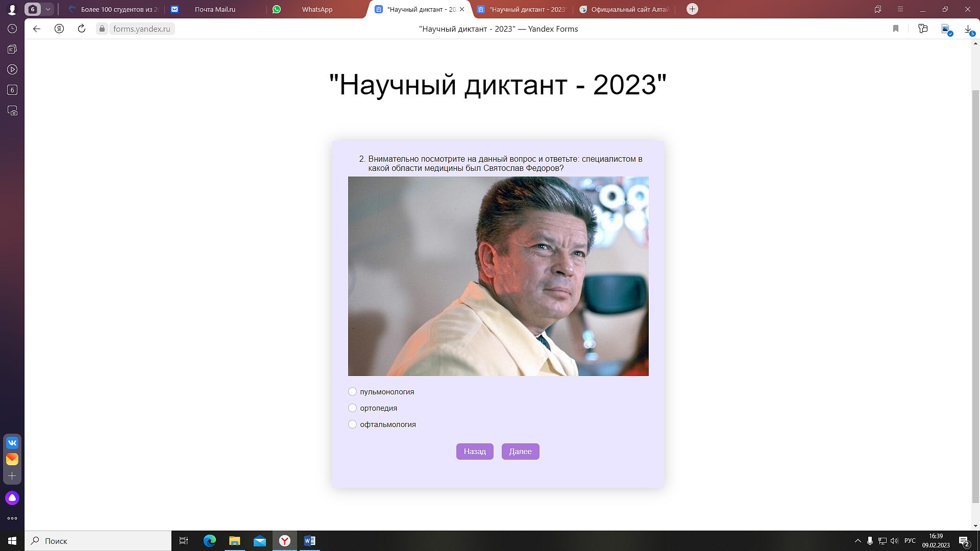The image size is (980, 551).
Task: Select the пульмонология radio option
Action: [x=352, y=392]
